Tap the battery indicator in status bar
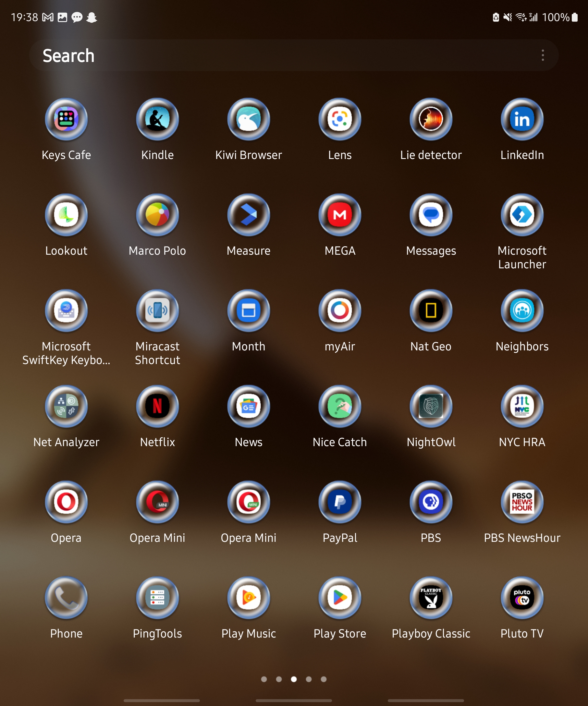This screenshot has height=706, width=588. 575,17
